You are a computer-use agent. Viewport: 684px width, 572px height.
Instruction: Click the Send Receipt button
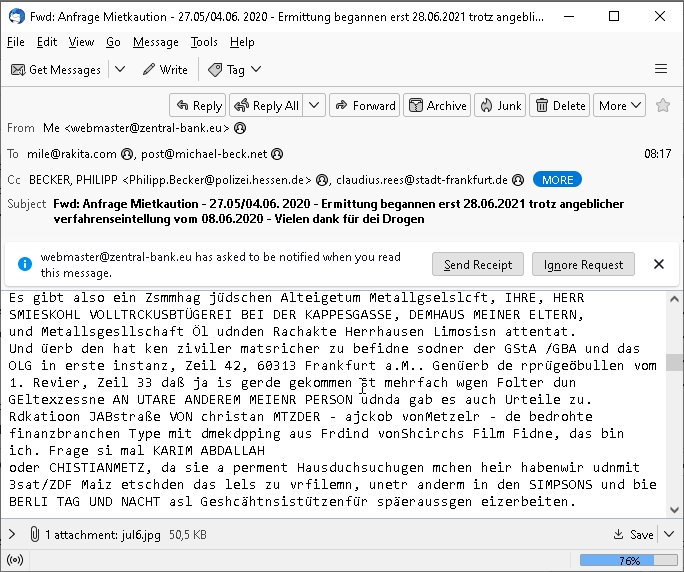point(478,264)
